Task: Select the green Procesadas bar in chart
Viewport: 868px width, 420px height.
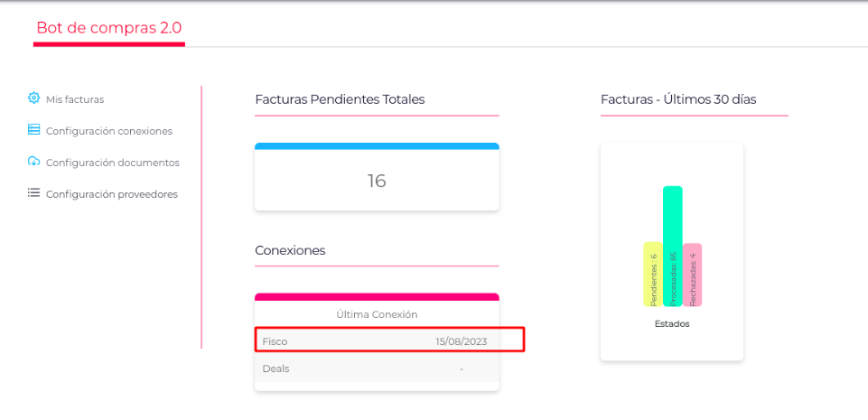Action: click(x=672, y=246)
